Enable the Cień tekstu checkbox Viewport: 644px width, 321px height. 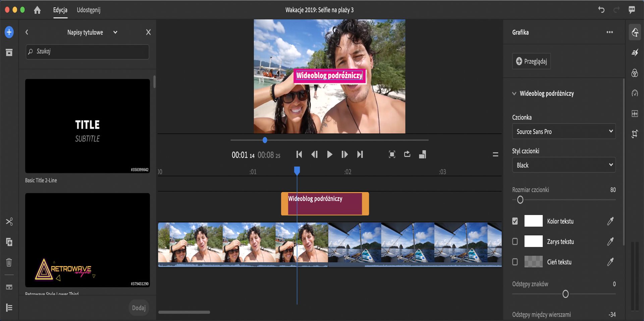515,262
